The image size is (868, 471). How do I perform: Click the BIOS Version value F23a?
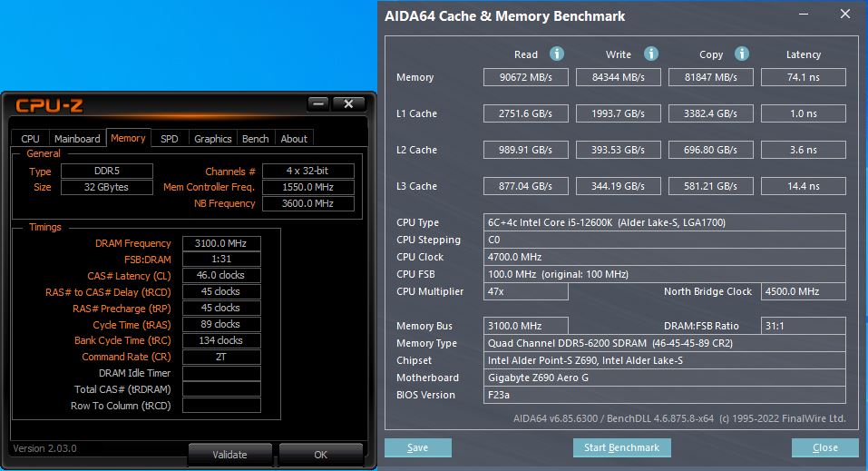pyautogui.click(x=664, y=395)
